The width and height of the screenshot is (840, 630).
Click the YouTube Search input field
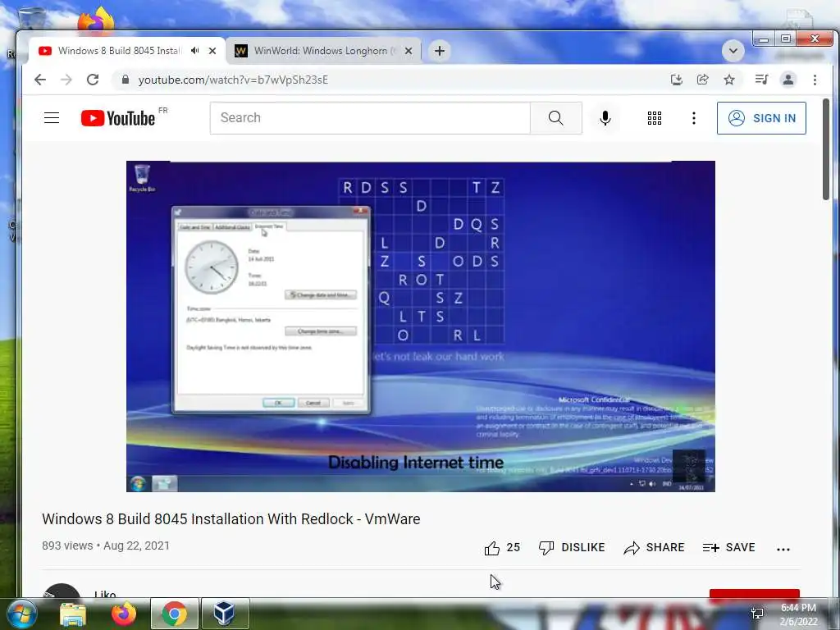pos(370,118)
